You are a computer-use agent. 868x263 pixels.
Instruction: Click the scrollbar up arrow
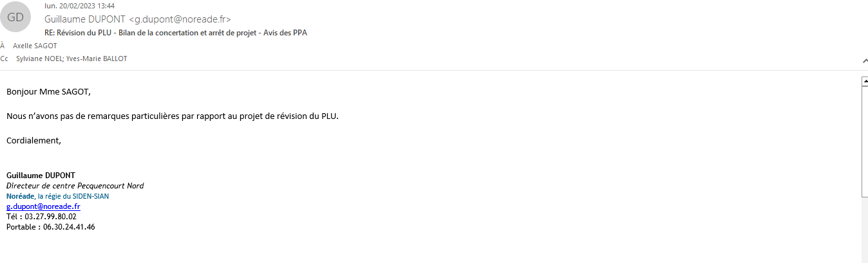(x=865, y=81)
